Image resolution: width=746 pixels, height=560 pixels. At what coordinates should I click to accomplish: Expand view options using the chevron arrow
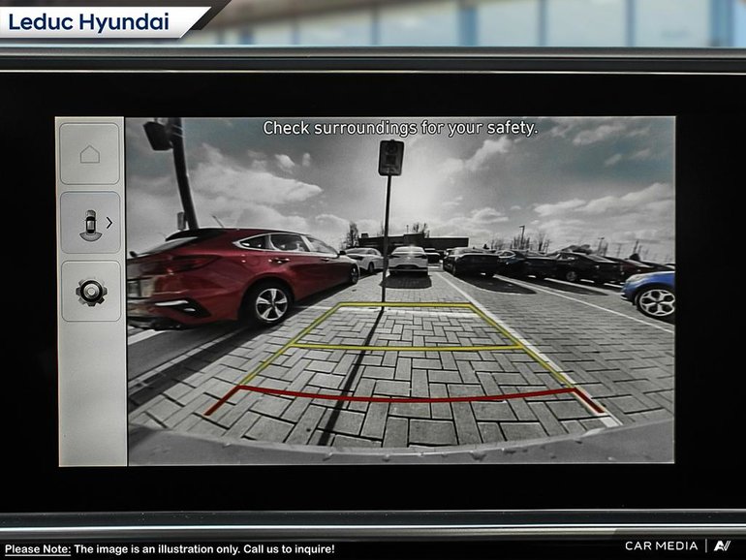[109, 223]
